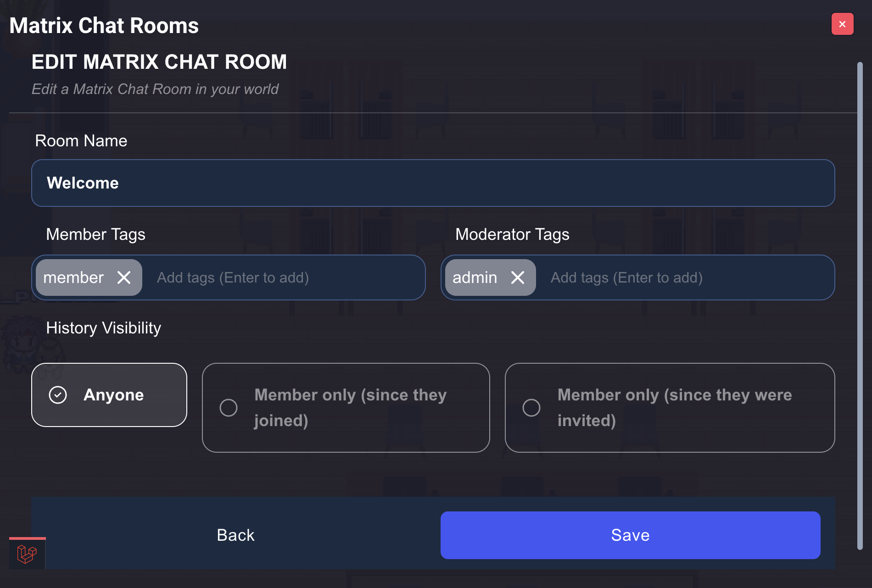The image size is (872, 588).
Task: Click the Member Tags add-tags field
Action: pyautogui.click(x=285, y=277)
